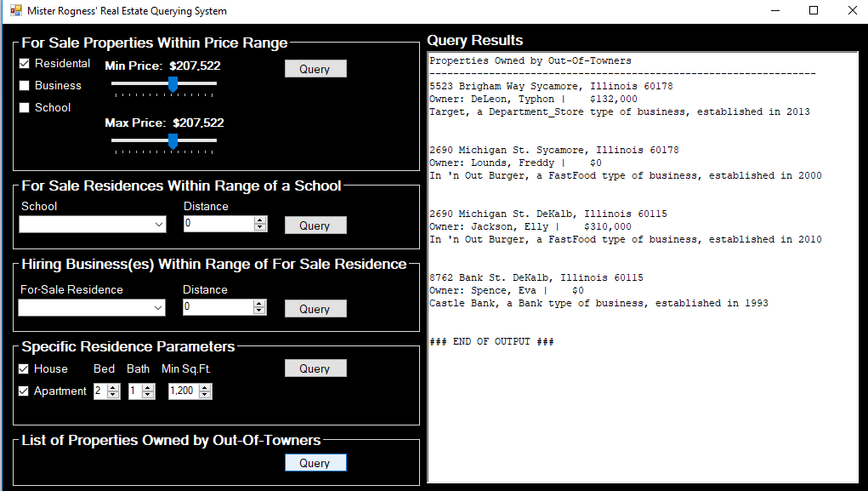This screenshot has height=491, width=868.
Task: Decrease the Bath count with down arrow
Action: (x=149, y=395)
